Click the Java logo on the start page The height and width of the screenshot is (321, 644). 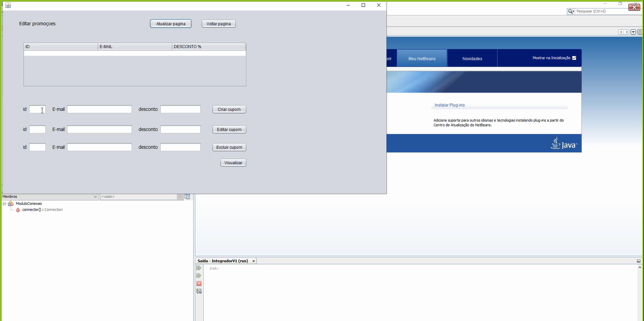click(x=564, y=144)
